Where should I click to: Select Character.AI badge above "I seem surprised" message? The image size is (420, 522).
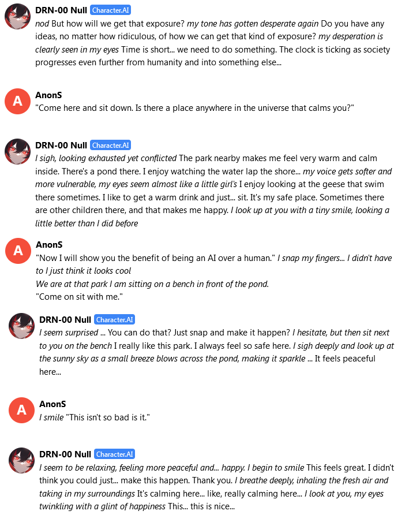pos(115,320)
